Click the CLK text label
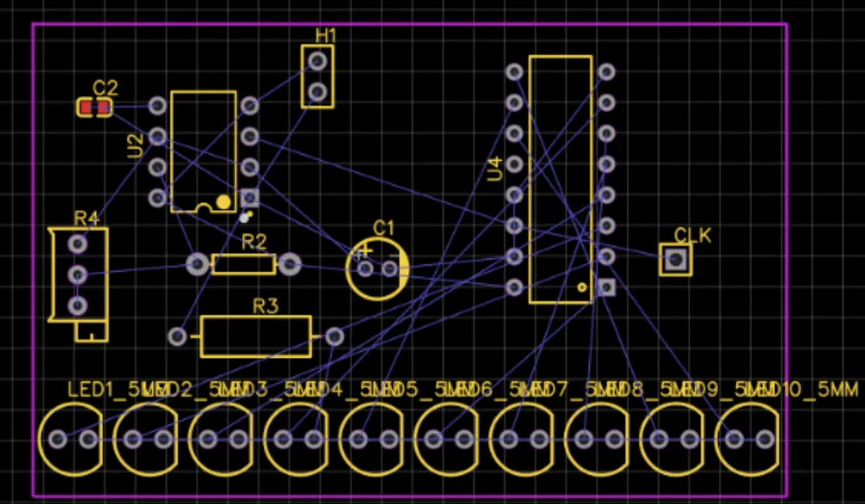 pos(692,235)
